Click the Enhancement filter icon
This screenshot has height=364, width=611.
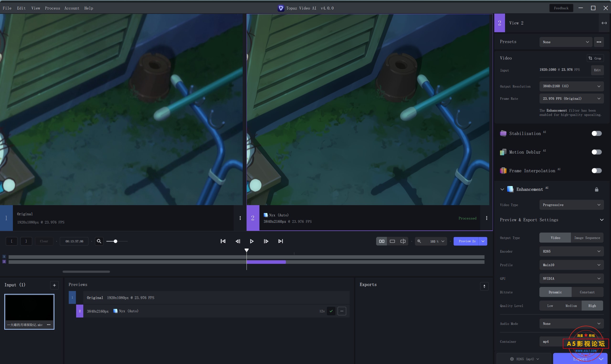510,189
